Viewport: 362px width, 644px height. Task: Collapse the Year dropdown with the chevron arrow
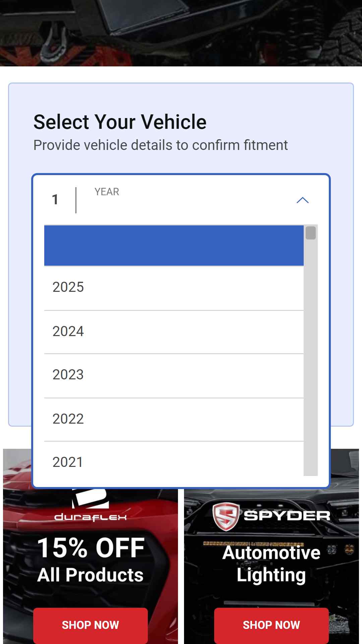coord(302,200)
